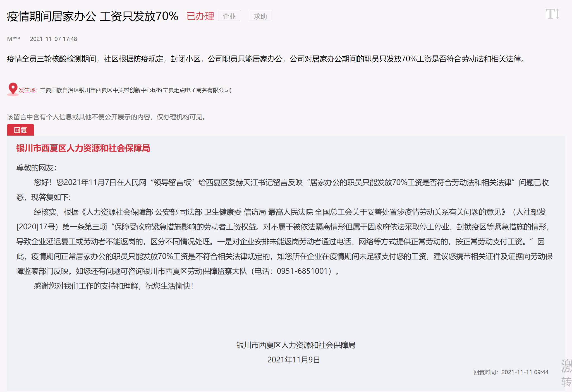Click the centered signature 银川市西夏区人力资源和社会保障局
The width and height of the screenshot is (572, 392).
296,345
